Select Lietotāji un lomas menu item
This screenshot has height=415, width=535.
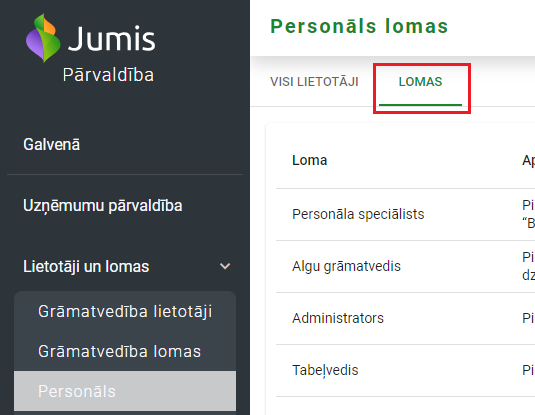point(86,267)
